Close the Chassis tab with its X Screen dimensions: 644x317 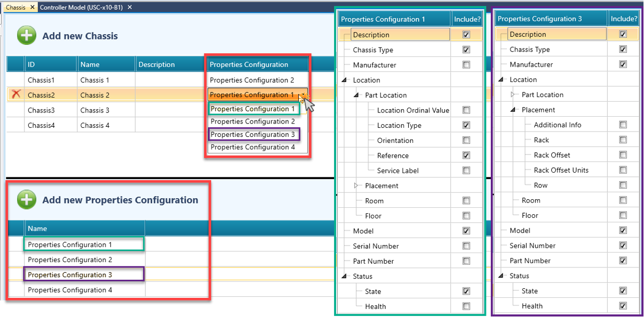33,7
